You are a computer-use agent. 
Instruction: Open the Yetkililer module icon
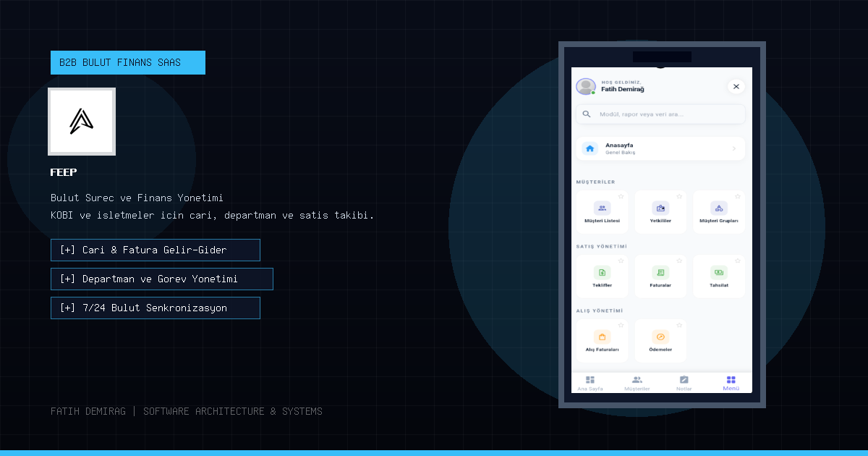(x=660, y=208)
